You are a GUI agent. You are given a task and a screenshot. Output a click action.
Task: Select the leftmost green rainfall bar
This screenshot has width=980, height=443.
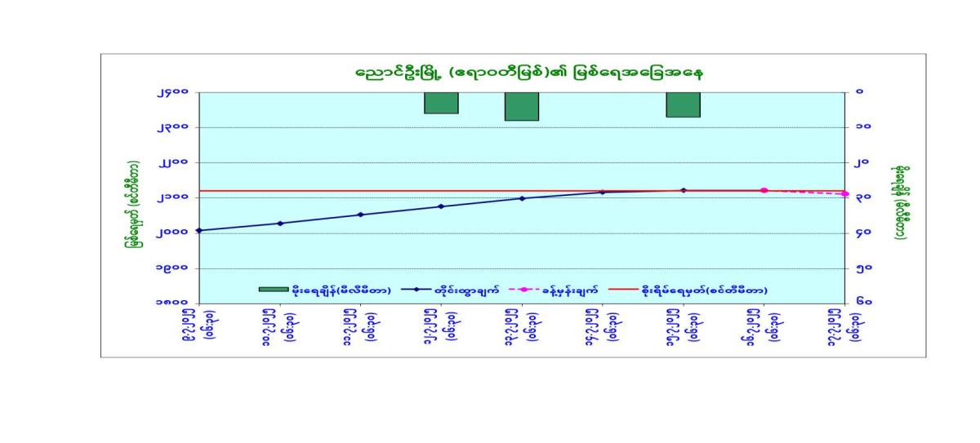pyautogui.click(x=441, y=102)
